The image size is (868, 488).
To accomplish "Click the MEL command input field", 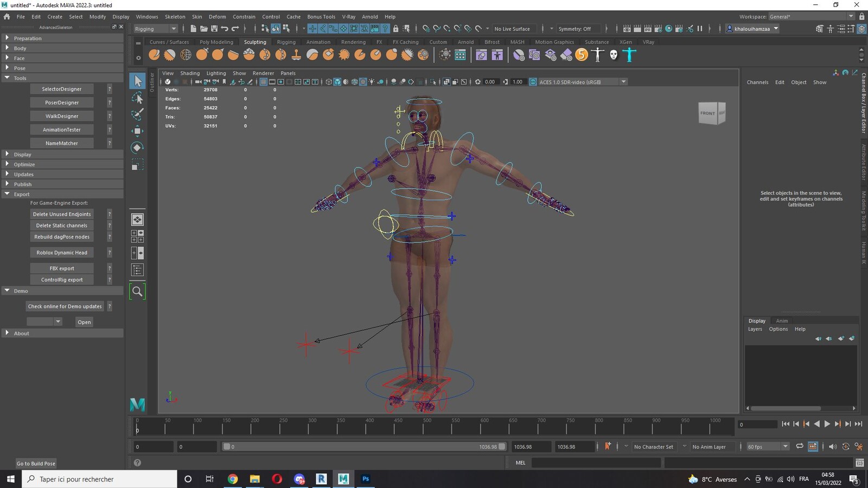I will tap(596, 463).
